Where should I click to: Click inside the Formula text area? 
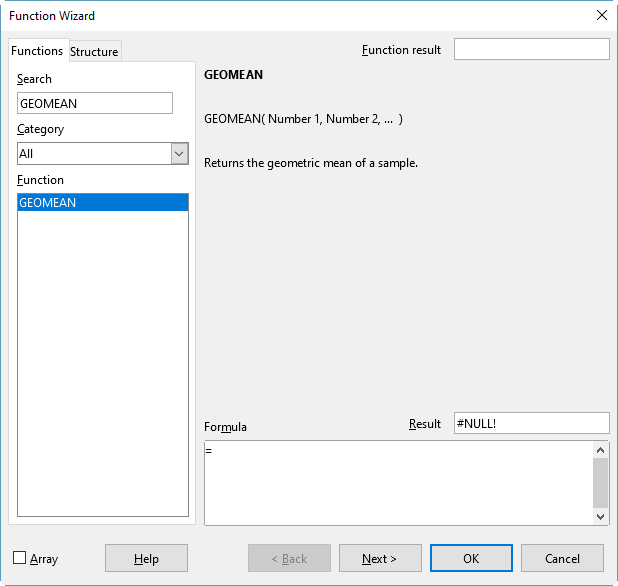coord(398,482)
